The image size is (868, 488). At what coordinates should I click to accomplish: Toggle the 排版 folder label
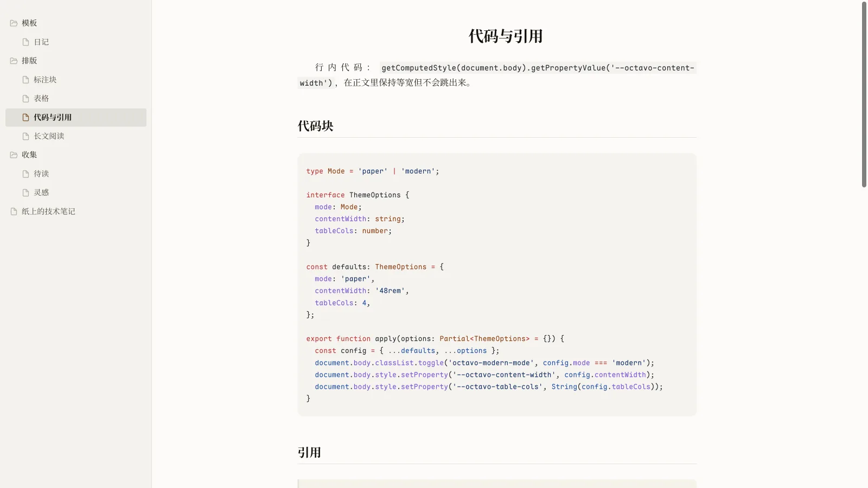[29, 61]
